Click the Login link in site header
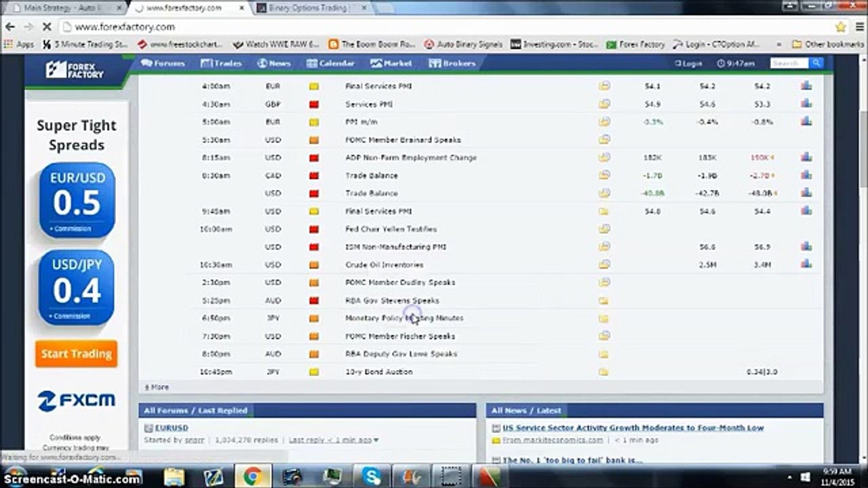Viewport: 868px width, 488px height. pos(688,63)
